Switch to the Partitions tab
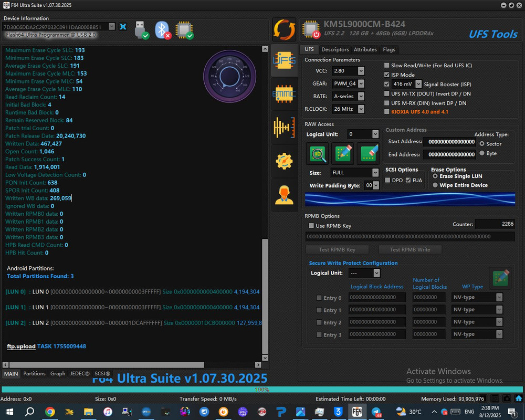 [x=34, y=373]
